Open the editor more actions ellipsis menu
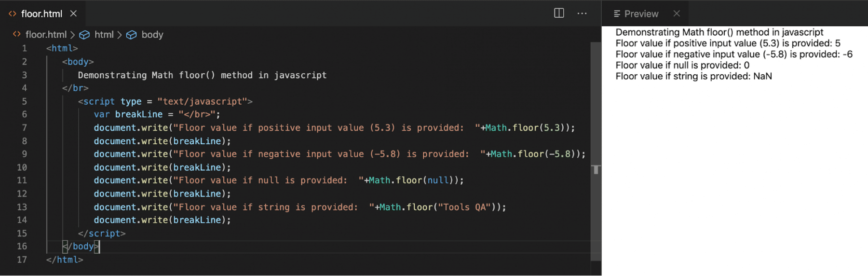The image size is (868, 276). [582, 13]
